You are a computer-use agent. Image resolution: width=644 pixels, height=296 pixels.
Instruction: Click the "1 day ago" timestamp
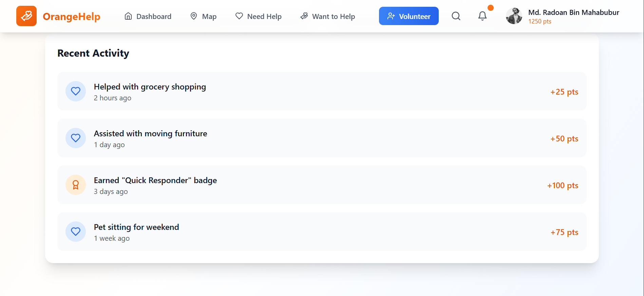109,145
